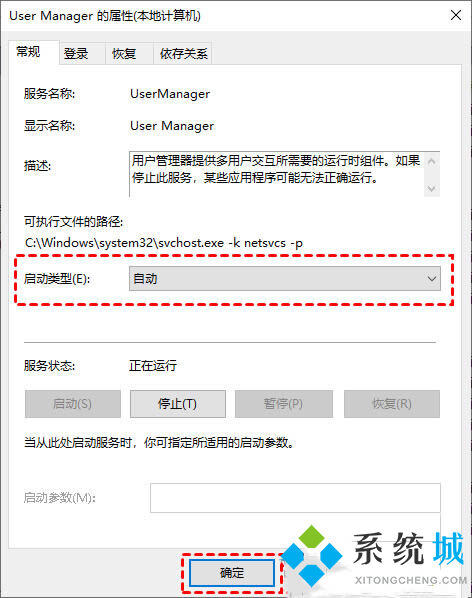Click the 恢复(R) service button
Viewport: 472px width, 598px height.
pos(392,403)
